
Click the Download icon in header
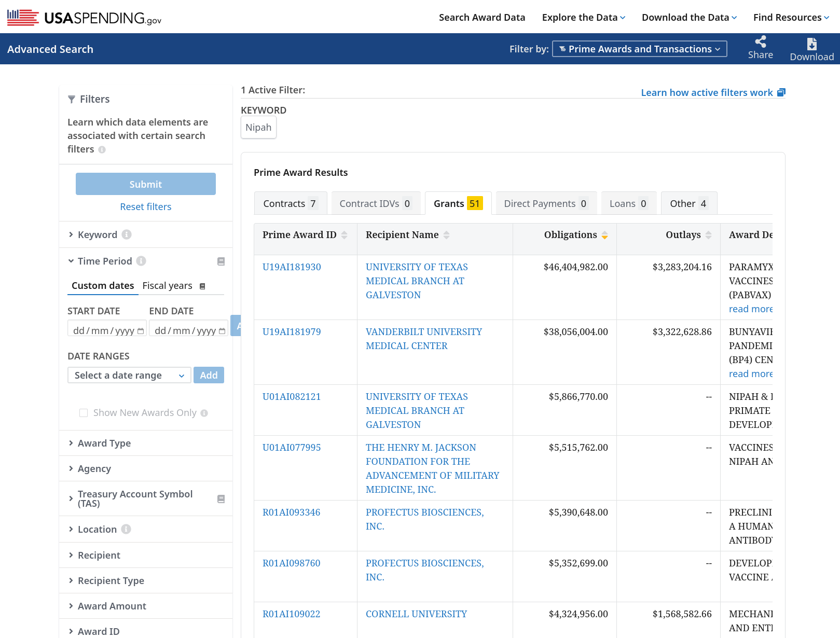[811, 44]
